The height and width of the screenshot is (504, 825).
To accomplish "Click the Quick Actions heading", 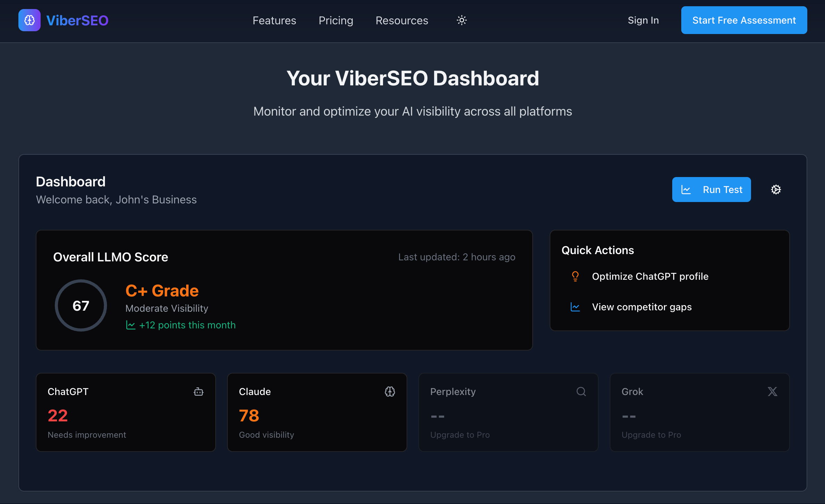I will [598, 250].
